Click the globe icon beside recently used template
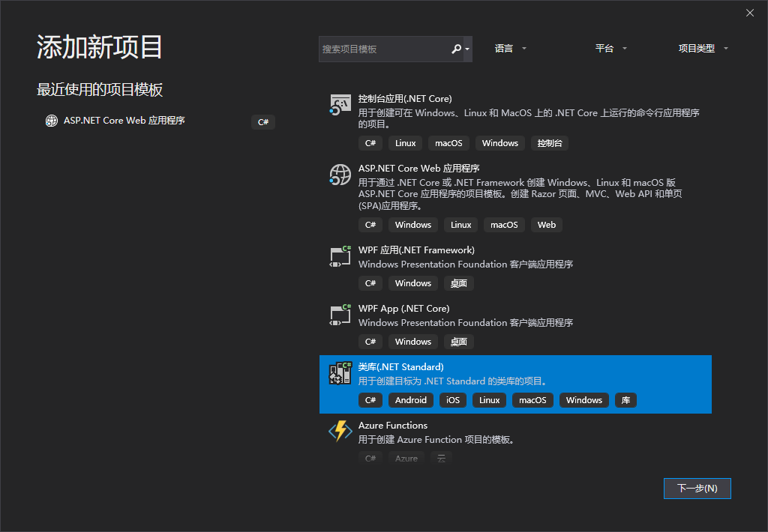Image resolution: width=768 pixels, height=532 pixels. point(51,121)
